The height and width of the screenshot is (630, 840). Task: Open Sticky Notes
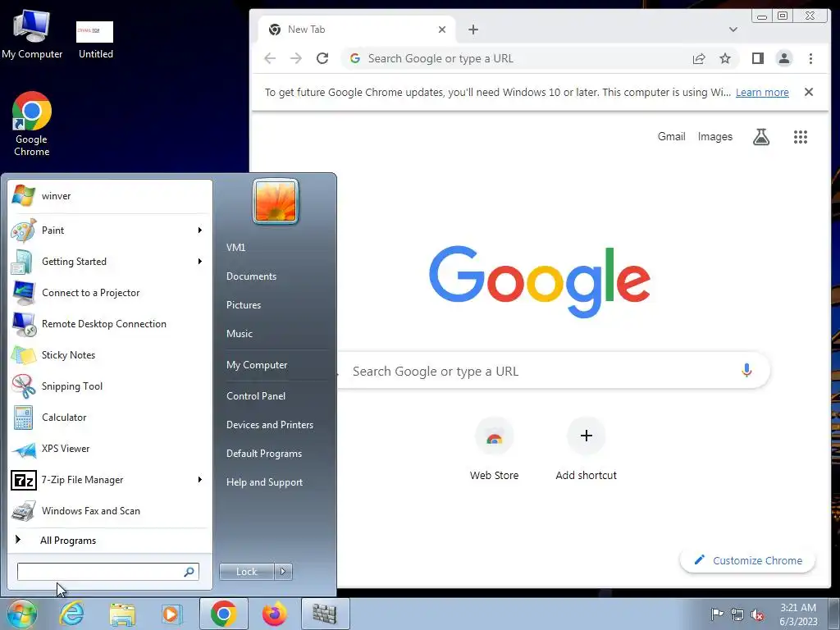click(x=110, y=354)
